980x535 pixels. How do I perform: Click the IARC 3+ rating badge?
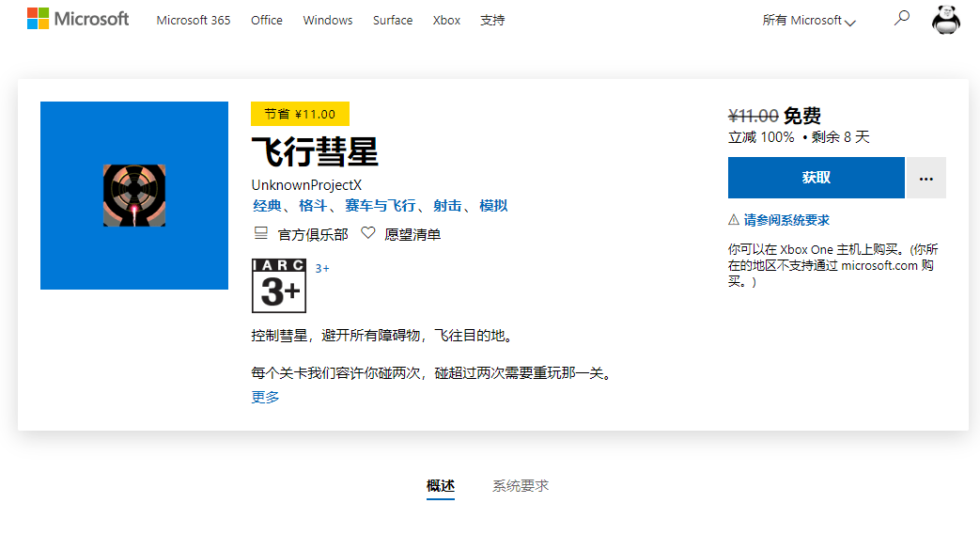tap(279, 286)
